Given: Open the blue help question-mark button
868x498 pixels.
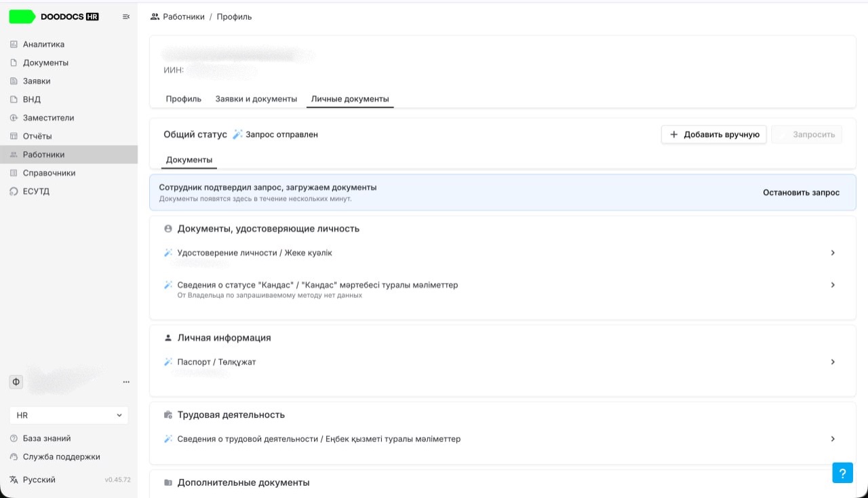Looking at the screenshot, I should tap(842, 473).
